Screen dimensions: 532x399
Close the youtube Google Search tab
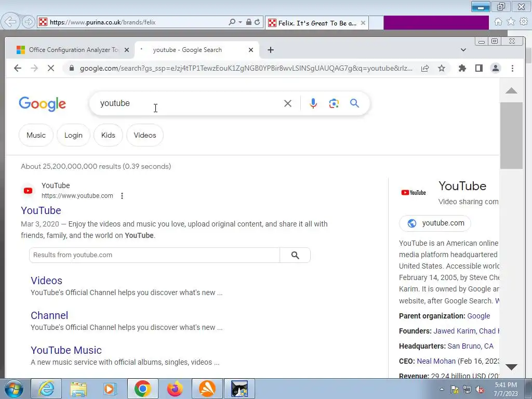(251, 50)
